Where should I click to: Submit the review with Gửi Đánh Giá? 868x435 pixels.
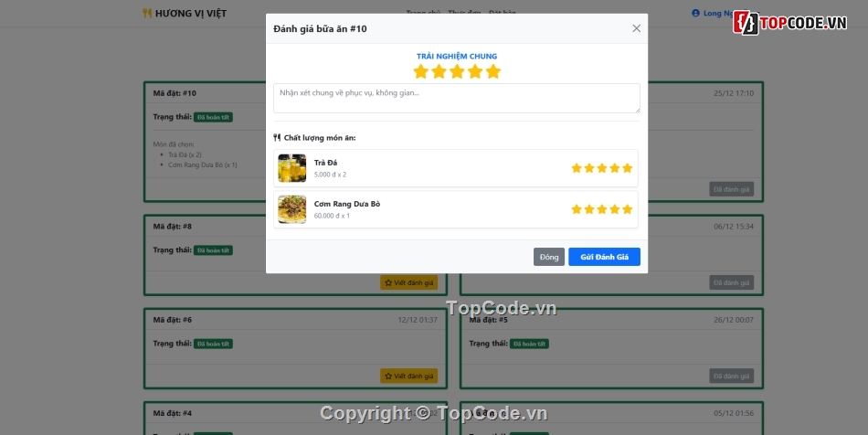pos(605,257)
